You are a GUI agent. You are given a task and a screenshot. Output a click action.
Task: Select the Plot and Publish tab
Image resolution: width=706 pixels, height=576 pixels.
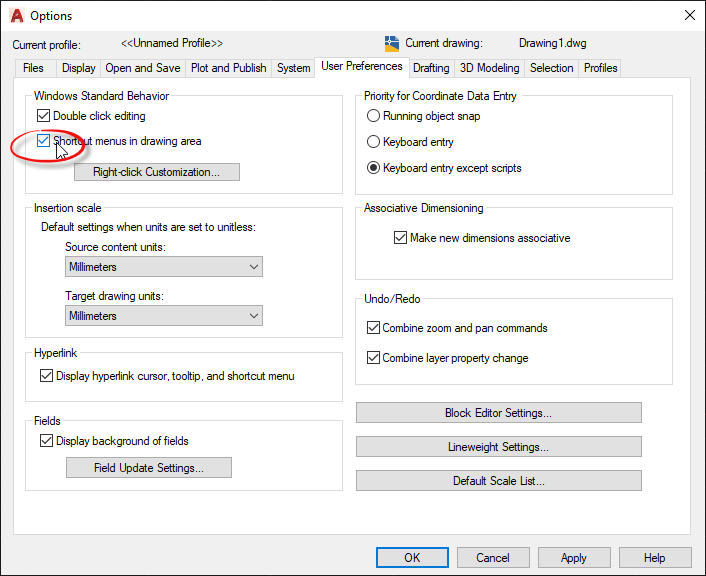pos(228,68)
